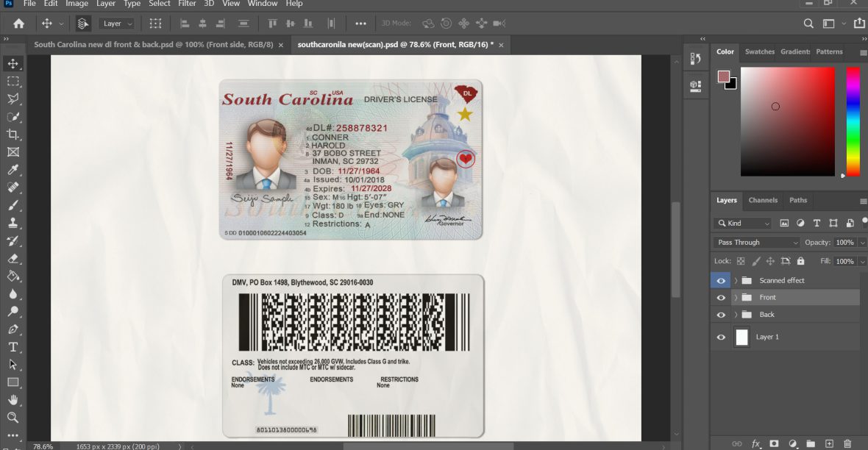Open the Filter menu
The width and height of the screenshot is (868, 450).
click(x=186, y=4)
